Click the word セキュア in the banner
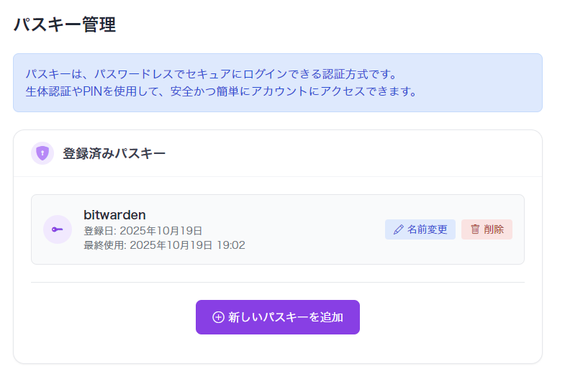 coord(209,74)
